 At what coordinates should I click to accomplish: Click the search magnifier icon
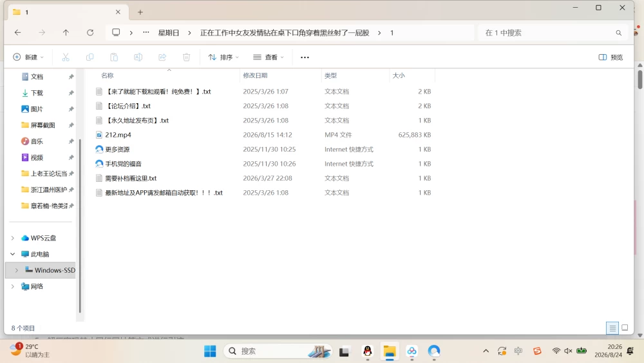618,33
